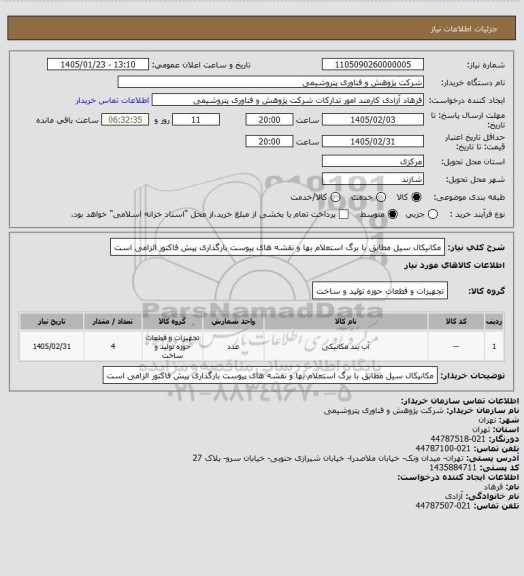Select the کالا/خدمت radio button
The height and width of the screenshot is (576, 524).
(335, 197)
